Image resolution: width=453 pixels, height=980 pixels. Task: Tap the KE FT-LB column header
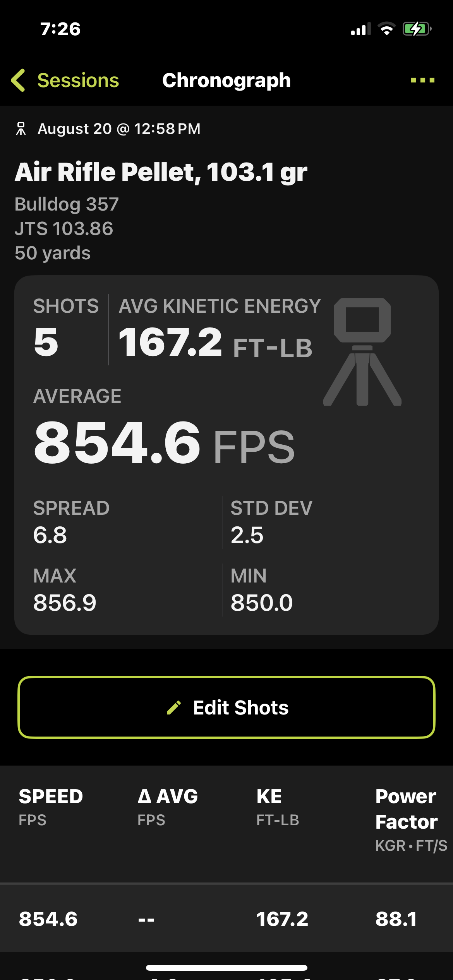point(278,807)
